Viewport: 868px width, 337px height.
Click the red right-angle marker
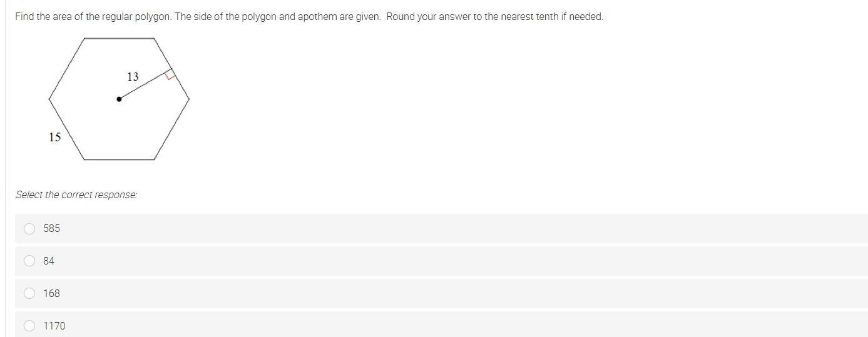(170, 75)
